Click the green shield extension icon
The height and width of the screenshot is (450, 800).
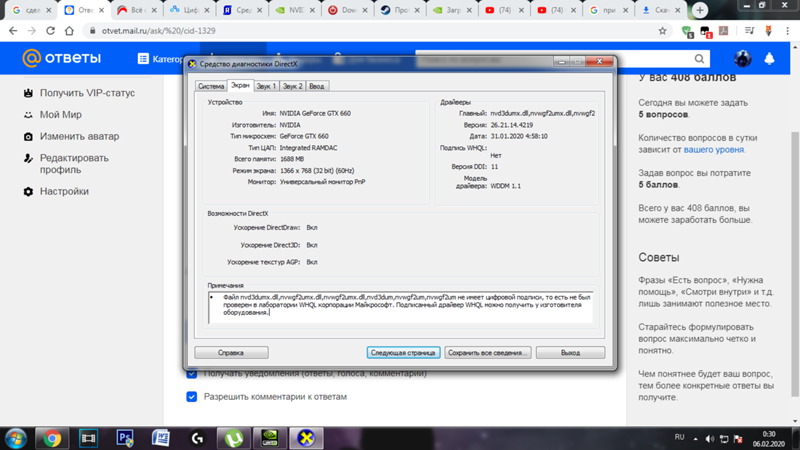click(687, 32)
